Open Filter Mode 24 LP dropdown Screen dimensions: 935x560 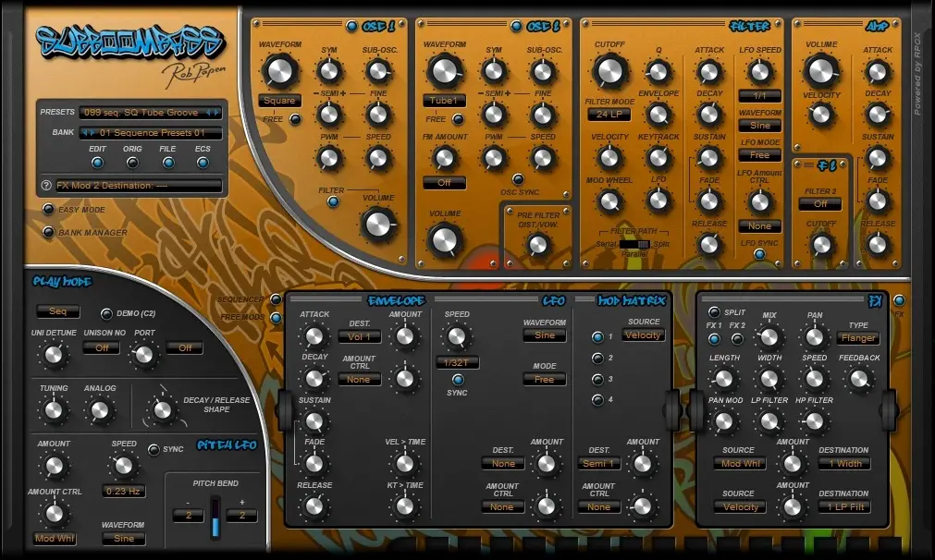tap(609, 114)
